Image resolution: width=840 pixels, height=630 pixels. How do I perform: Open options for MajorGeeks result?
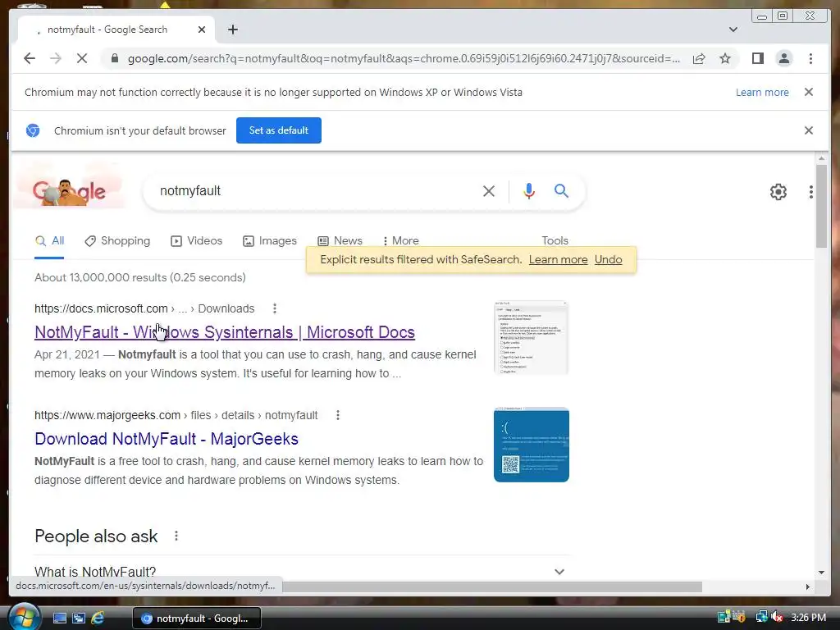[x=337, y=415]
